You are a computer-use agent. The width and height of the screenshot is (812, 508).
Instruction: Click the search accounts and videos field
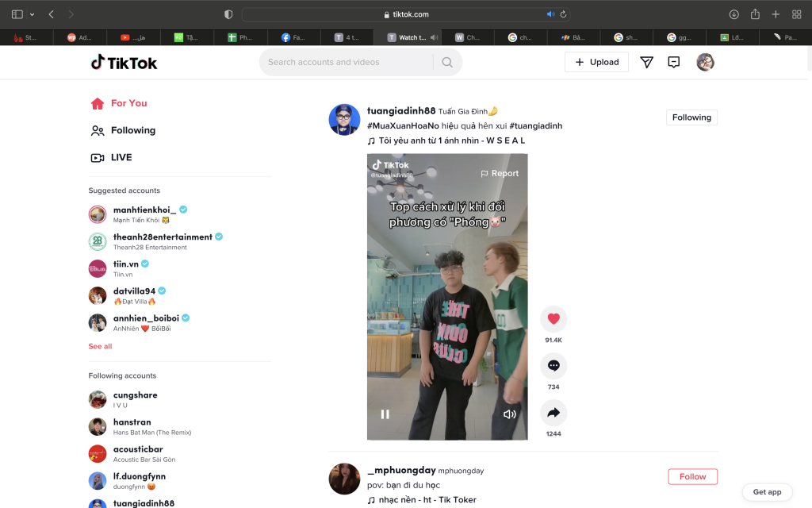[x=347, y=62]
